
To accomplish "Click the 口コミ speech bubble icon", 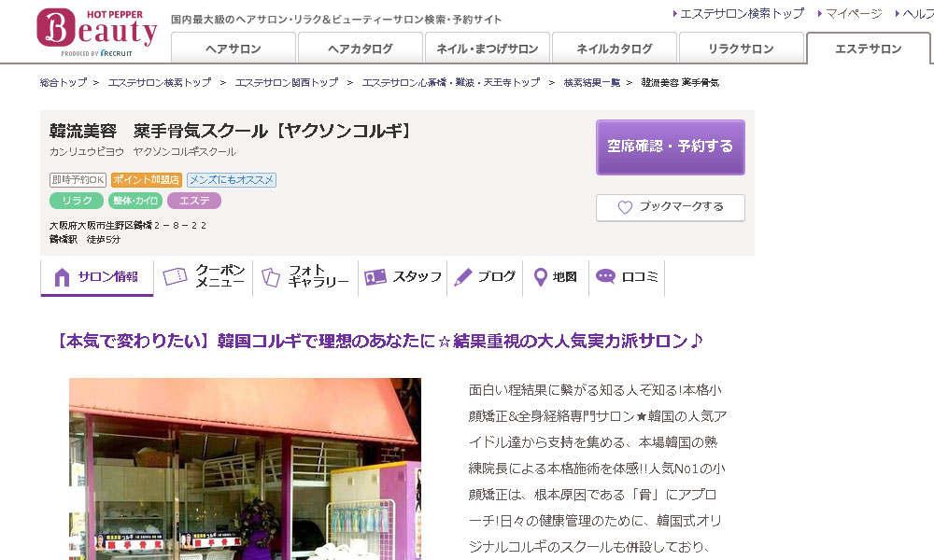I will coord(606,277).
